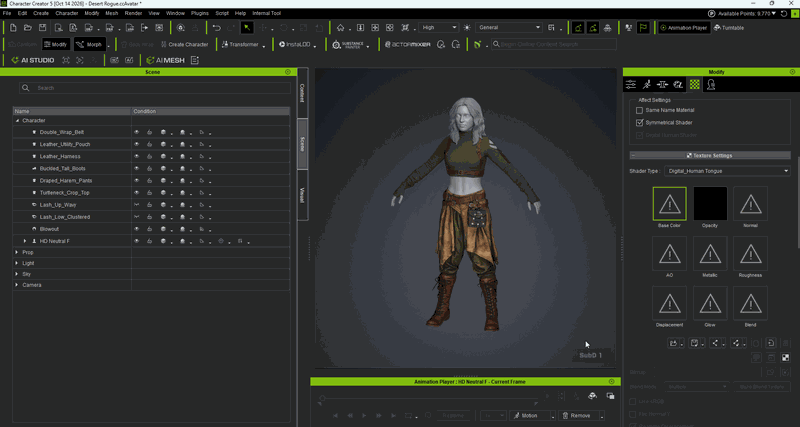Viewport: 800px width, 427px height.
Task: Open the head profile tab in Modify
Action: click(711, 85)
